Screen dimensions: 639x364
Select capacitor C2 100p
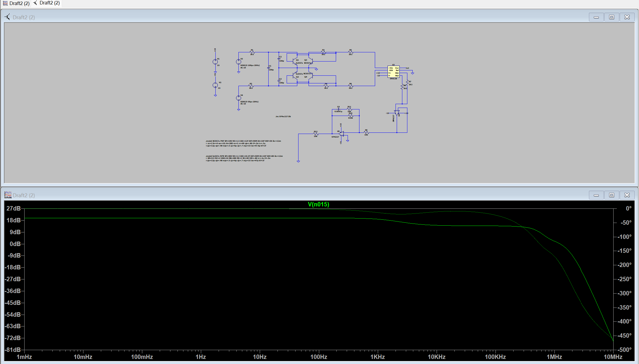point(279,59)
